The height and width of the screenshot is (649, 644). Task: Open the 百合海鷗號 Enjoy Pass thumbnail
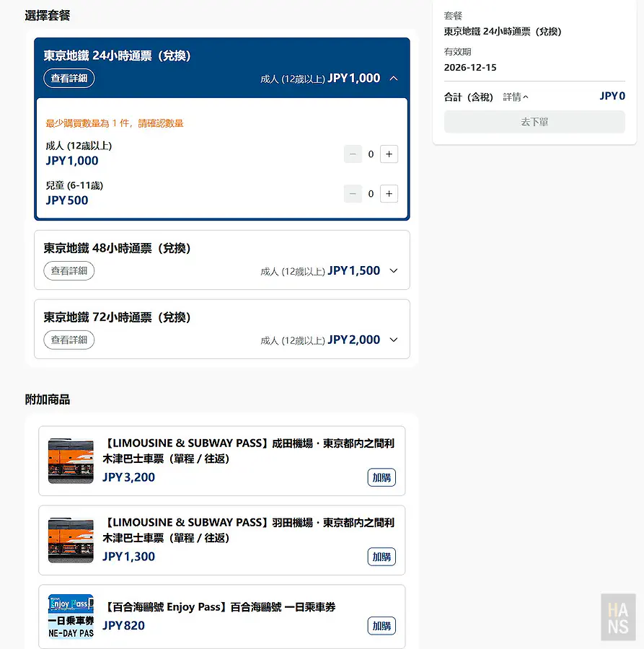[71, 617]
